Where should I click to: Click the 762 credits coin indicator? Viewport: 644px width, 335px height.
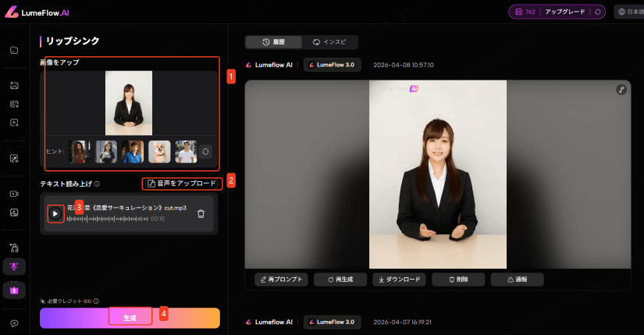point(525,12)
